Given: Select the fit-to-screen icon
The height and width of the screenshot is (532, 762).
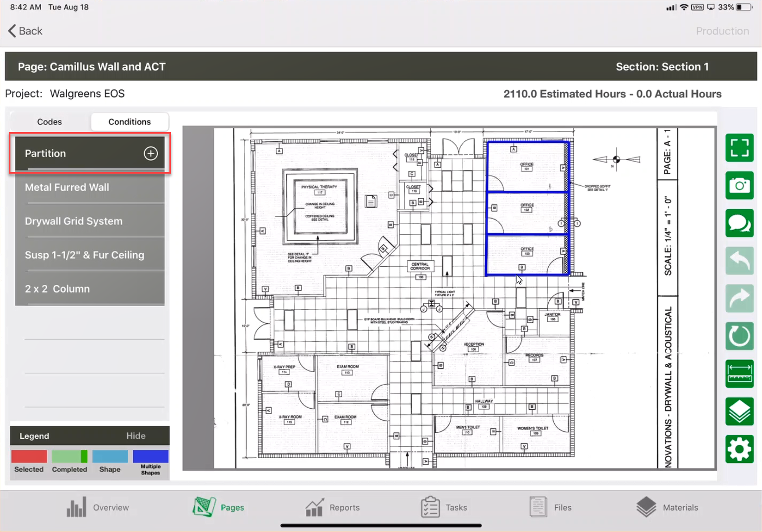Looking at the screenshot, I should [x=740, y=148].
